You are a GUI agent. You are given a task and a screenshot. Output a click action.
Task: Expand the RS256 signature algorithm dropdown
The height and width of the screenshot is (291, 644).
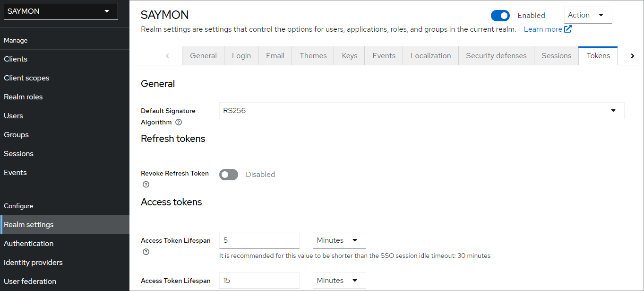click(422, 111)
